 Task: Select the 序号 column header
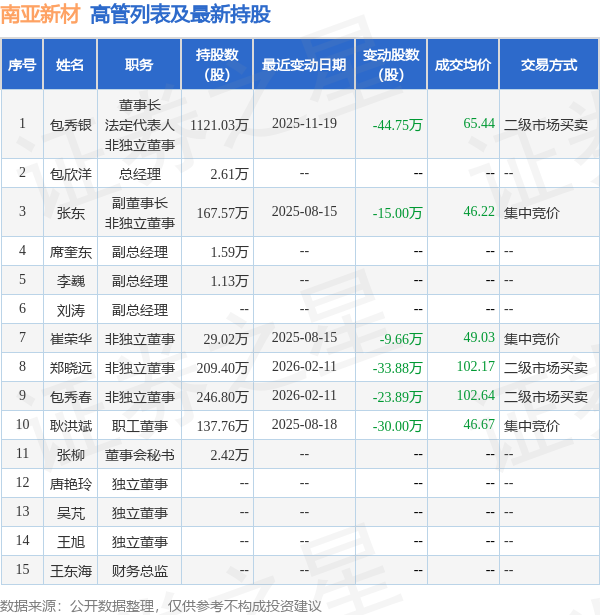coord(22,65)
